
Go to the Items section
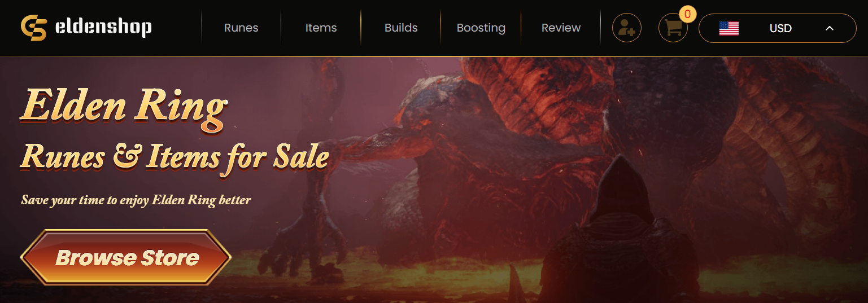[321, 28]
